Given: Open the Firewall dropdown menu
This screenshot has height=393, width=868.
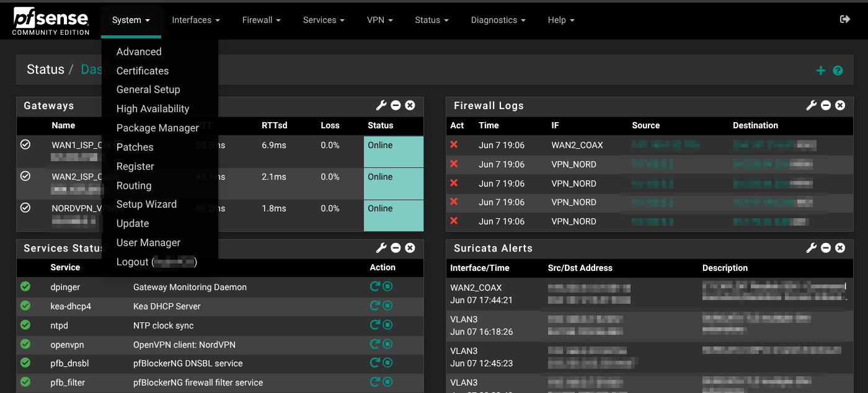Looking at the screenshot, I should pos(262,20).
